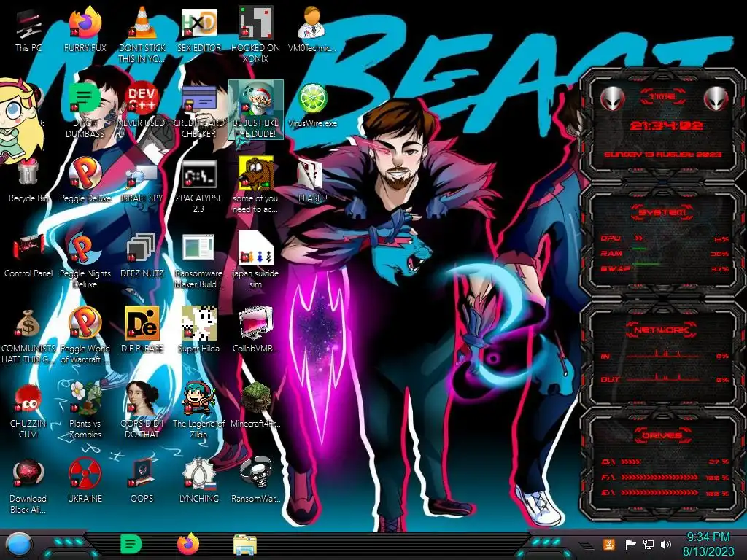Open the Ransomware Maker Build... icon

coord(198,260)
